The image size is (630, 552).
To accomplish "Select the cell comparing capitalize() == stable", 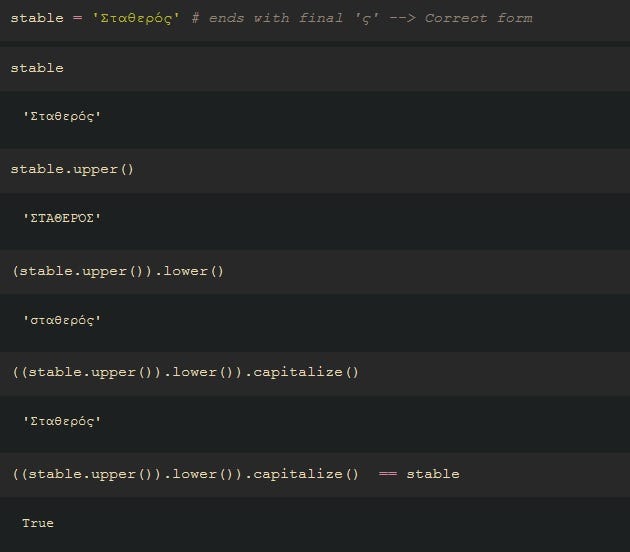I will pyautogui.click(x=315, y=475).
